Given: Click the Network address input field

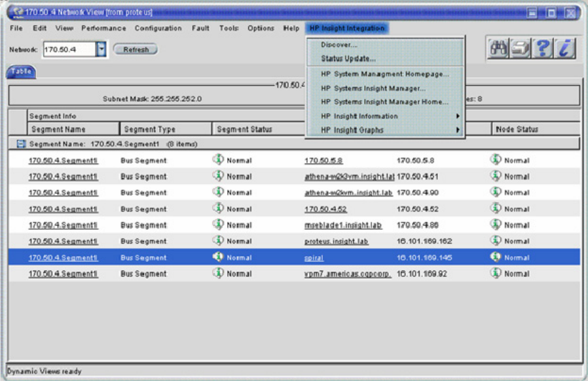Looking at the screenshot, I should pyautogui.click(x=70, y=49).
